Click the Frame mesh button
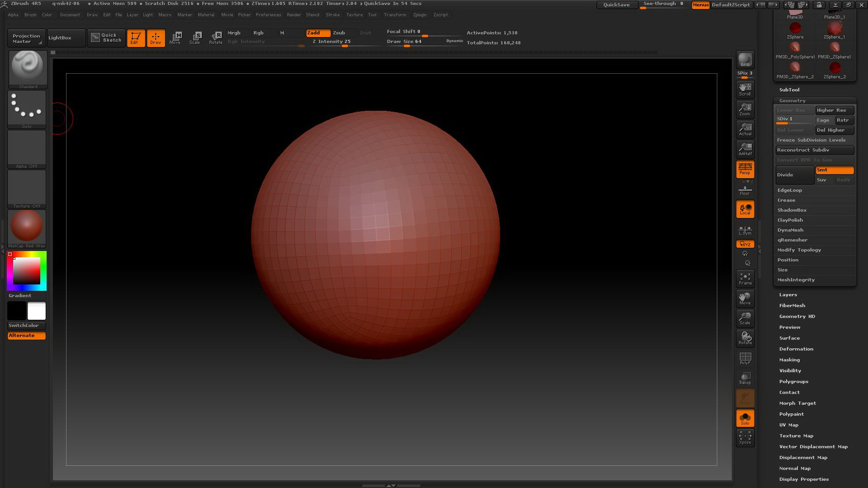 pos(745,279)
